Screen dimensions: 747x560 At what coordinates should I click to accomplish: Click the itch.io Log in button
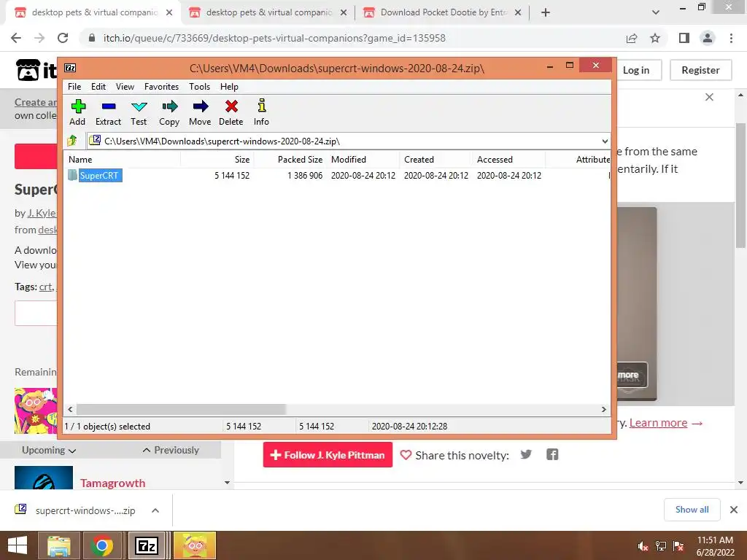point(636,70)
